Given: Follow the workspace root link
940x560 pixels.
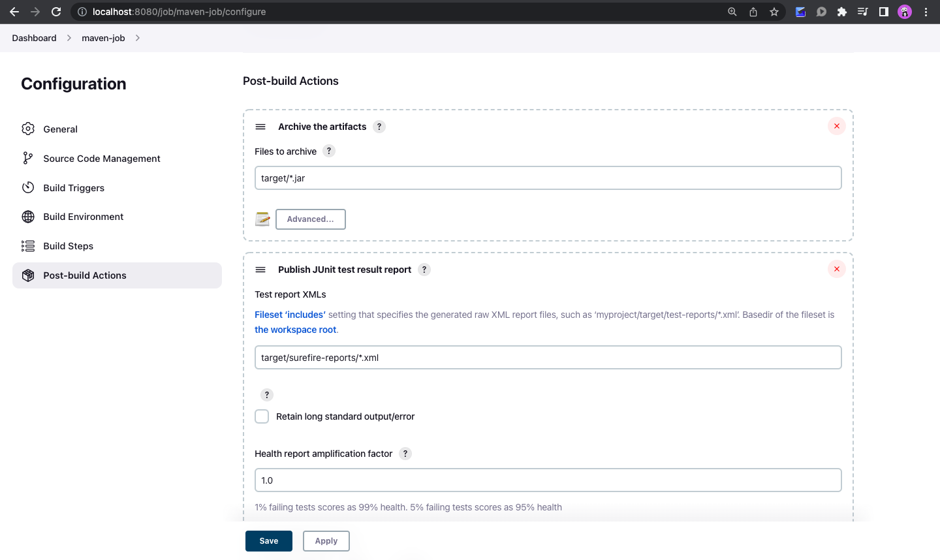Looking at the screenshot, I should point(295,330).
